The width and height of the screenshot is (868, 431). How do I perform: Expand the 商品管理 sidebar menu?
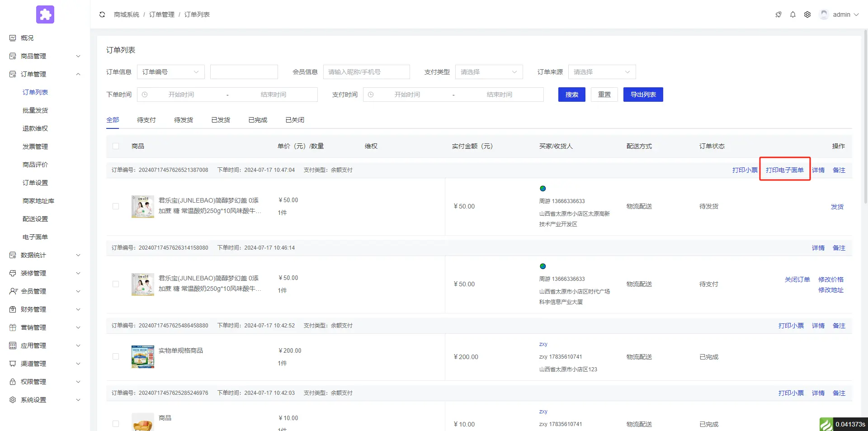pyautogui.click(x=44, y=56)
